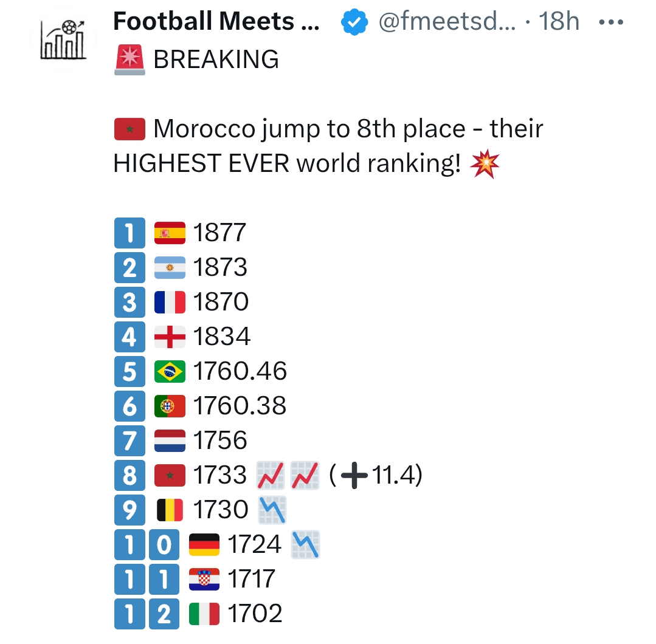This screenshot has height=644, width=656.
Task: Click the Portugal flag at rank 6
Action: click(170, 406)
